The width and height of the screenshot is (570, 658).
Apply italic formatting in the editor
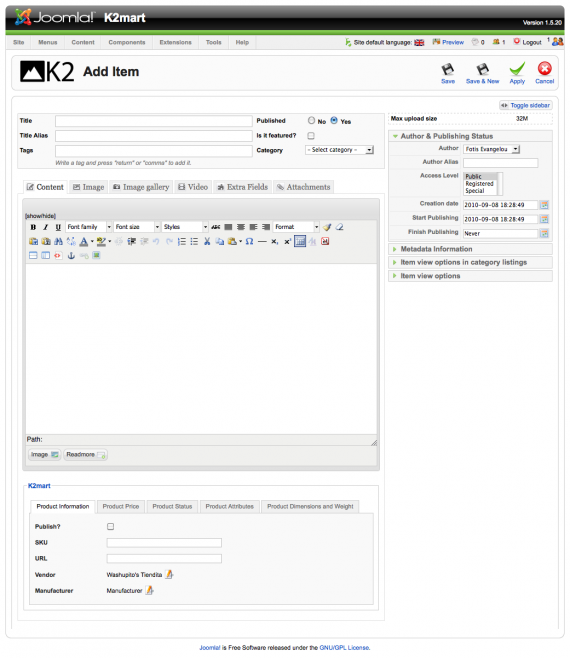(x=46, y=227)
